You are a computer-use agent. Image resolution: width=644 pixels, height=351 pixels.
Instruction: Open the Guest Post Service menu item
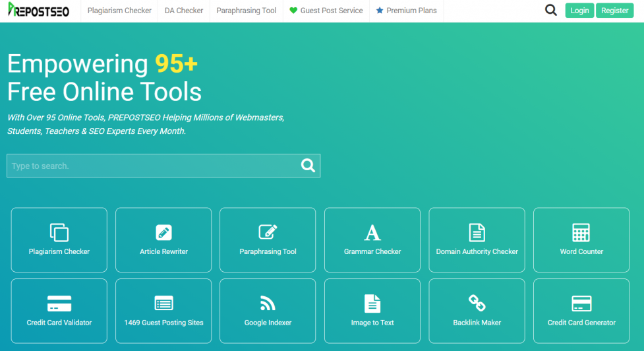point(332,11)
